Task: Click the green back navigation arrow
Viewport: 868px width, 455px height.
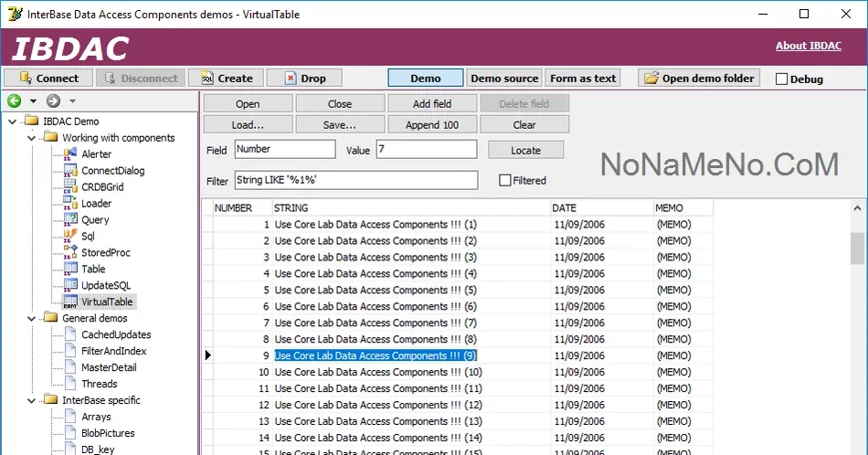Action: (x=14, y=101)
